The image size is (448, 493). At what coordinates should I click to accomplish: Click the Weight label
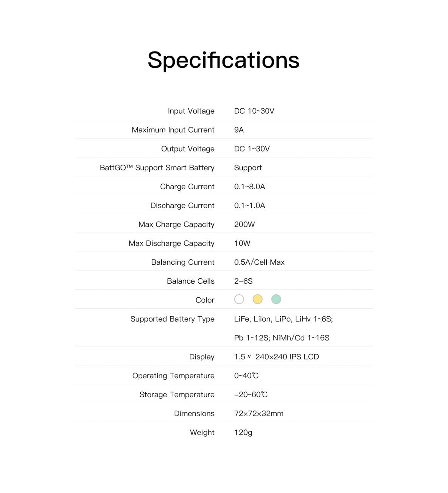click(x=202, y=432)
